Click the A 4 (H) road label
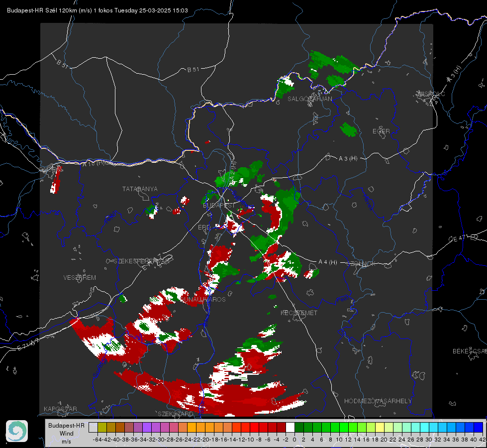The height and width of the screenshot is (448, 487). pyautogui.click(x=328, y=262)
